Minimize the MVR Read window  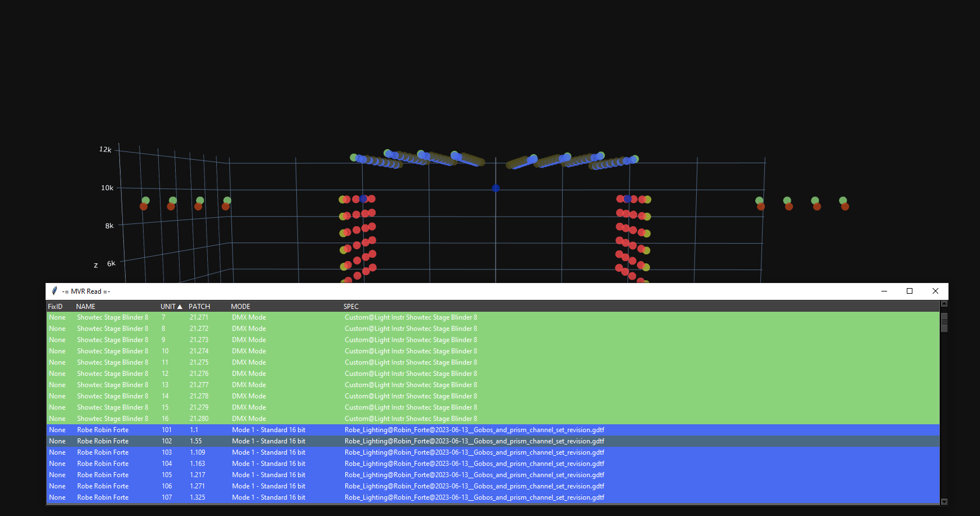(884, 291)
